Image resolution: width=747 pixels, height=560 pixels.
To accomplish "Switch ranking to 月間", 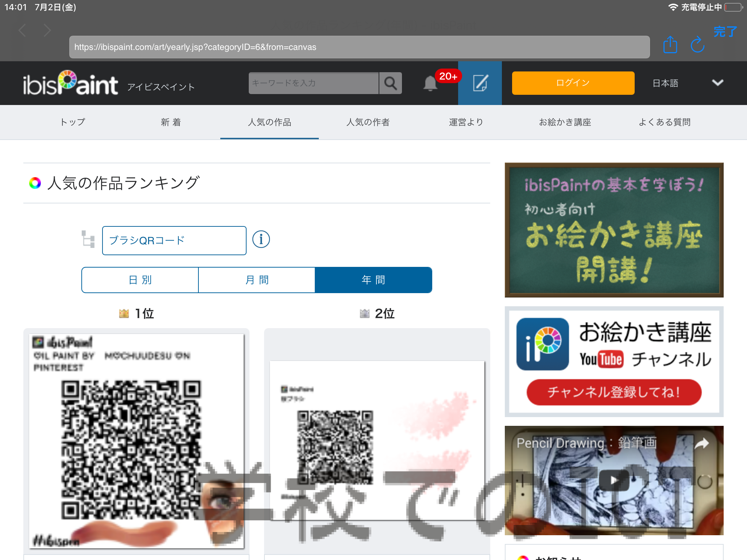I will click(x=257, y=280).
